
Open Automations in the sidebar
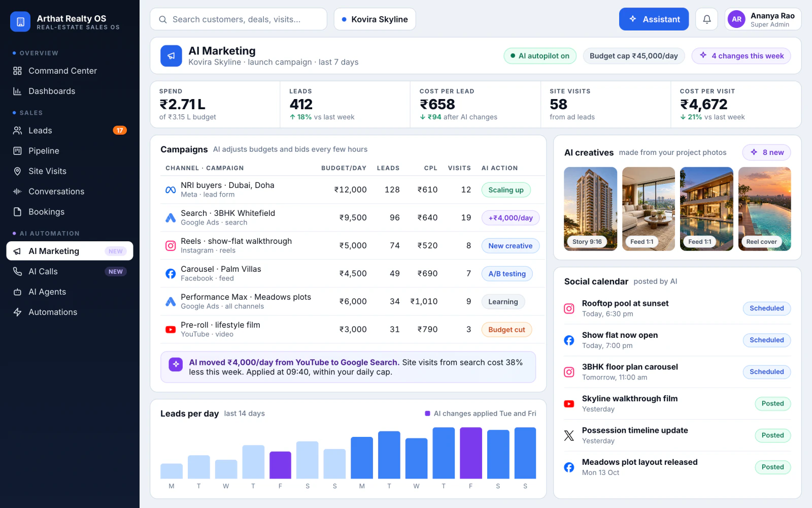(70, 312)
